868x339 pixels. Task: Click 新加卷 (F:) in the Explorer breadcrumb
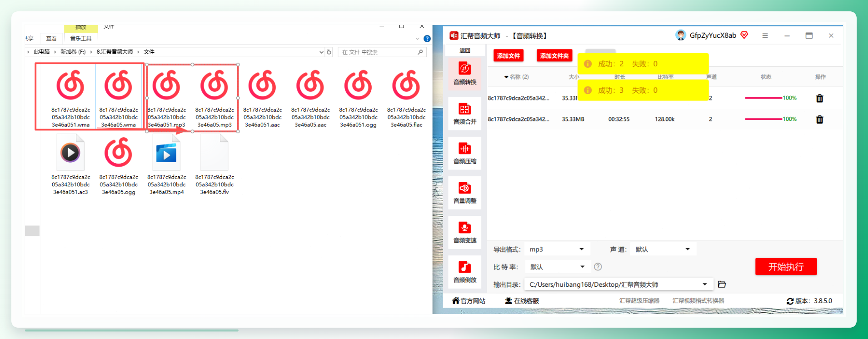click(73, 52)
